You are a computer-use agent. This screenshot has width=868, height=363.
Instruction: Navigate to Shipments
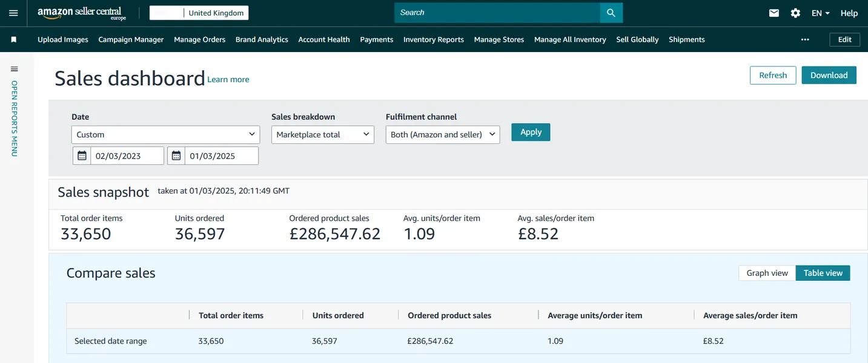tap(687, 39)
